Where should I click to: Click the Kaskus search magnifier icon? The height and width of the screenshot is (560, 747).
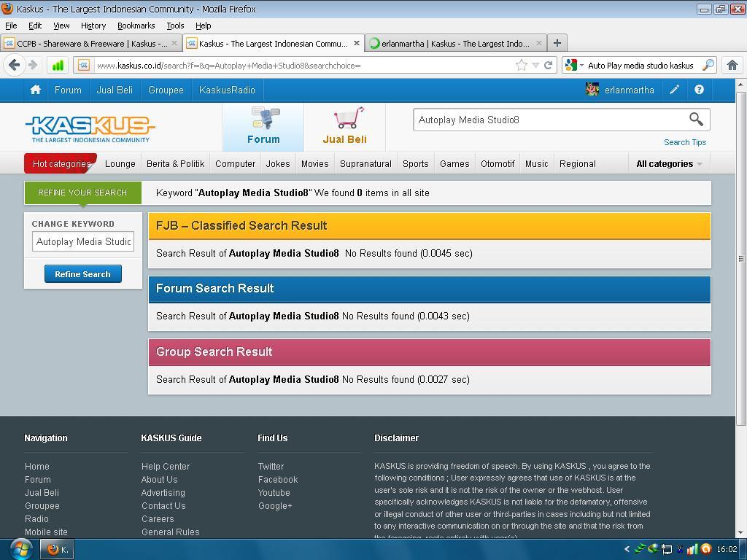pyautogui.click(x=696, y=119)
